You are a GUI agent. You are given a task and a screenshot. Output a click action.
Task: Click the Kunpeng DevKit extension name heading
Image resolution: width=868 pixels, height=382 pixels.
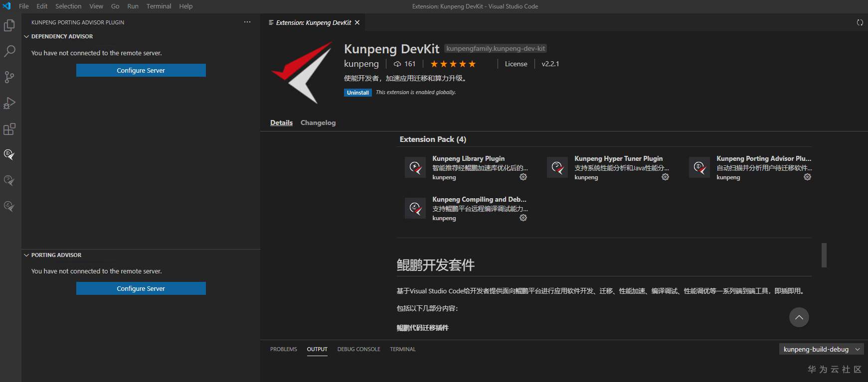point(392,49)
